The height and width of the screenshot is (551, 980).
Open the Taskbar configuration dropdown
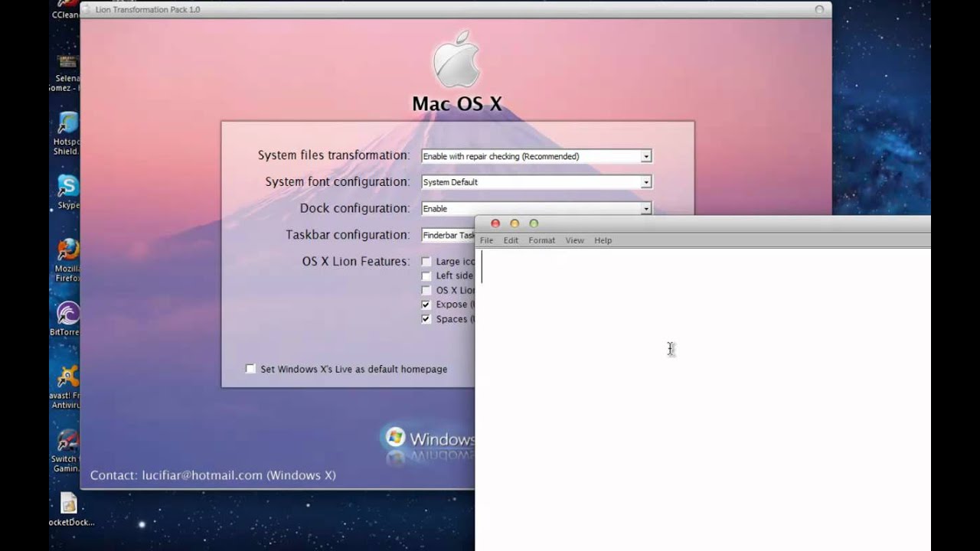coord(448,235)
